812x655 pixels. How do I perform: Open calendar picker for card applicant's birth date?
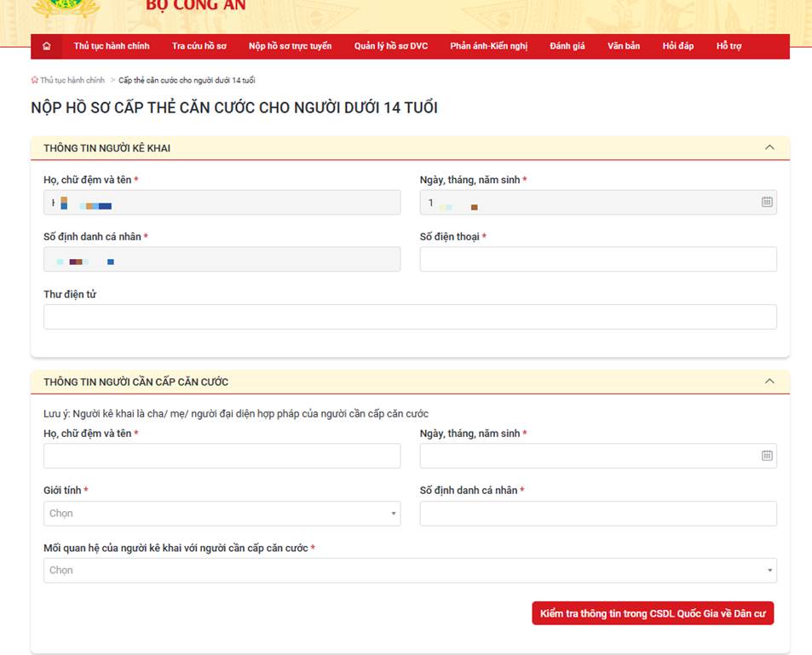click(767, 456)
